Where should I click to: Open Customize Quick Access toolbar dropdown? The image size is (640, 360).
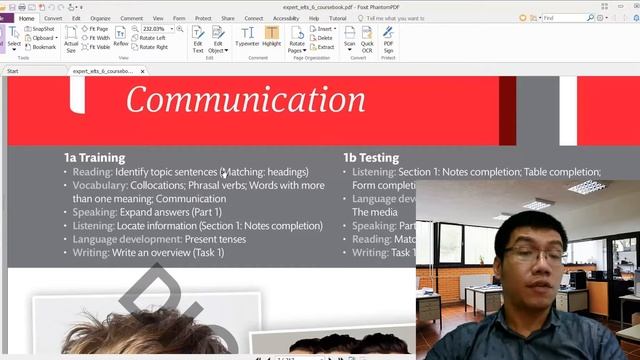click(81, 7)
